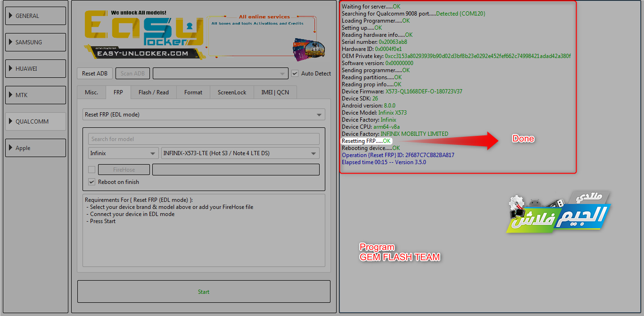This screenshot has height=316, width=644.
Task: Click 'Connect your device in EDL mode' text
Action: (132, 214)
